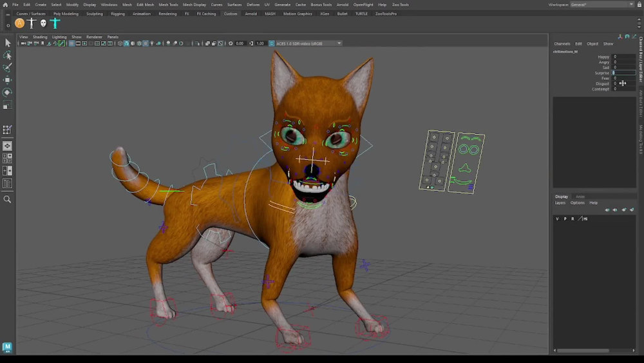This screenshot has height=363, width=644.
Task: Move selected layer down icon
Action: tap(615, 210)
